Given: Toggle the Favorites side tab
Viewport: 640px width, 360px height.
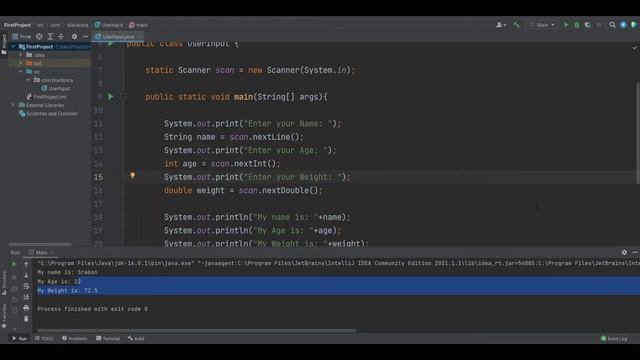Looking at the screenshot, I should coord(4,316).
